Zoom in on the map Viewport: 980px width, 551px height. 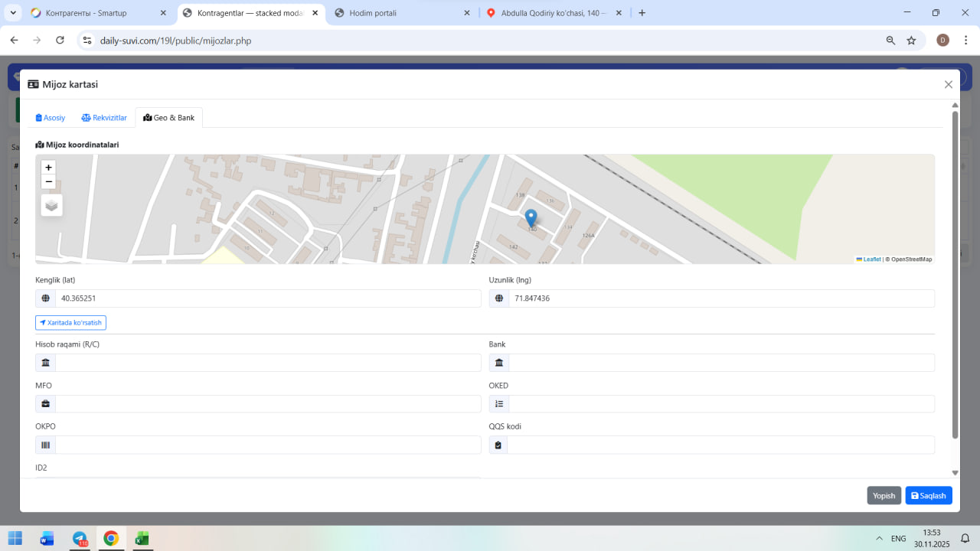(x=48, y=168)
